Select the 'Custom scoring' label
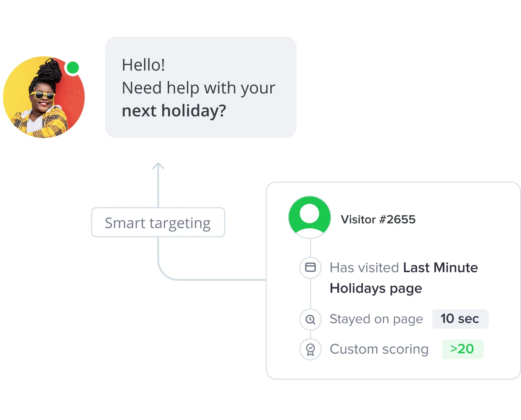This screenshot has width=521, height=420. [x=379, y=349]
